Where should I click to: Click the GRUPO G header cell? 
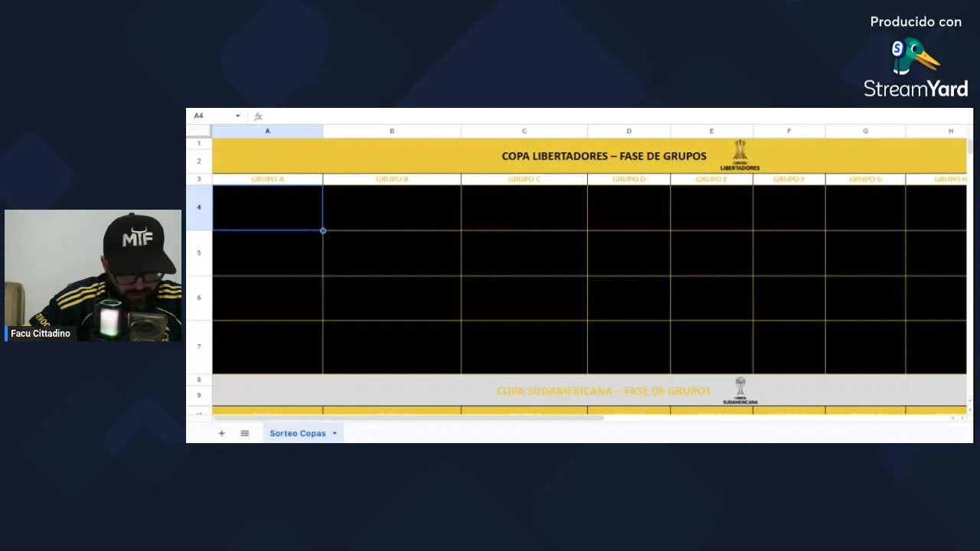click(865, 179)
